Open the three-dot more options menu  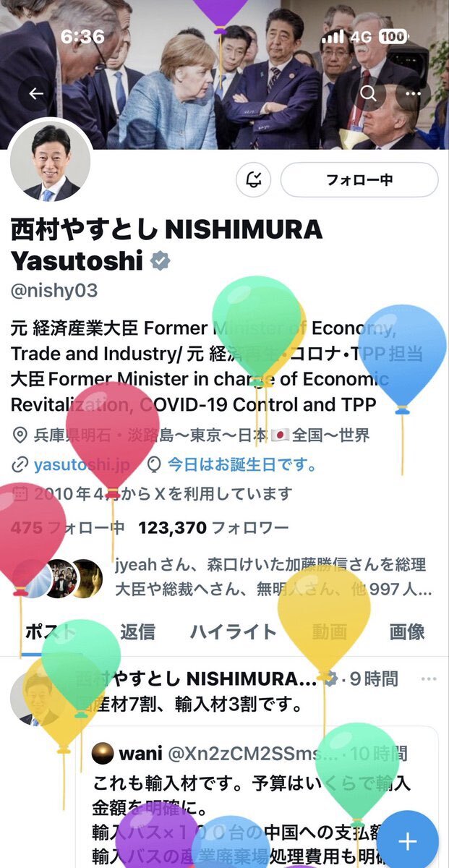414,94
